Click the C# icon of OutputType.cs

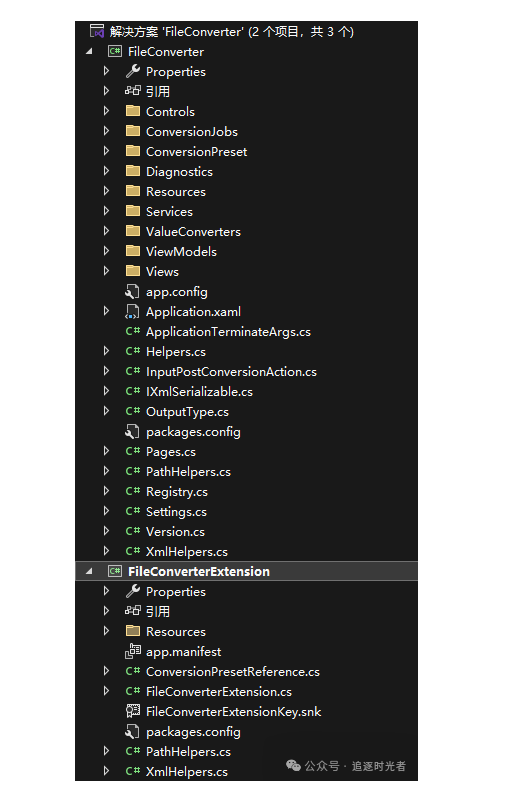133,411
